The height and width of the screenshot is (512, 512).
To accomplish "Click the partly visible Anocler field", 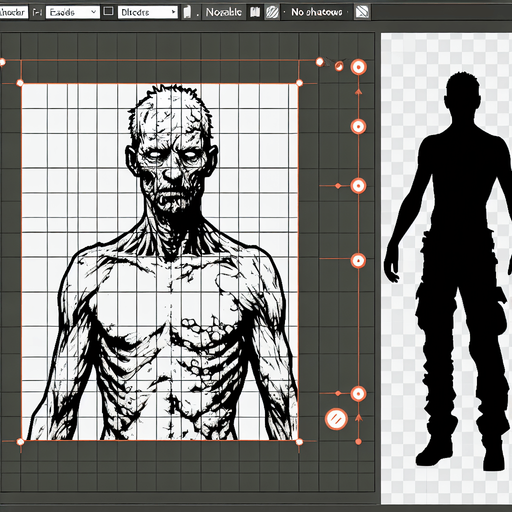I will (x=14, y=13).
